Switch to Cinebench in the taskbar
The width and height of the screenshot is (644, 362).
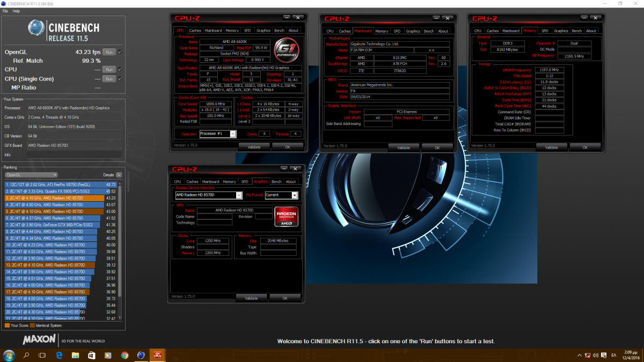pos(141,355)
